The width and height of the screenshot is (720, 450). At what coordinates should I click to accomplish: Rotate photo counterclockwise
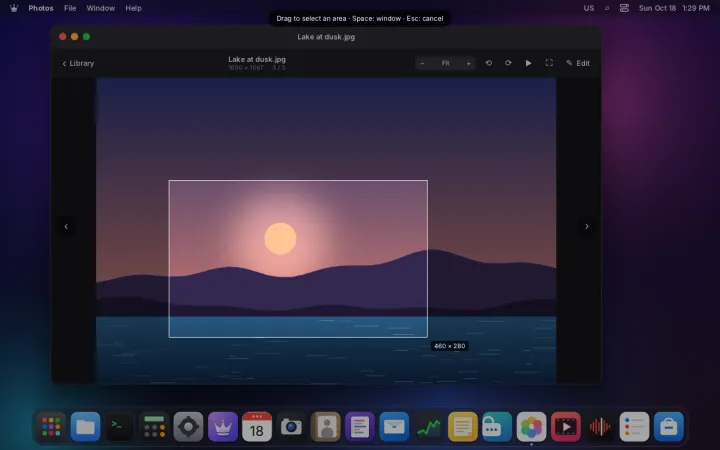489,63
